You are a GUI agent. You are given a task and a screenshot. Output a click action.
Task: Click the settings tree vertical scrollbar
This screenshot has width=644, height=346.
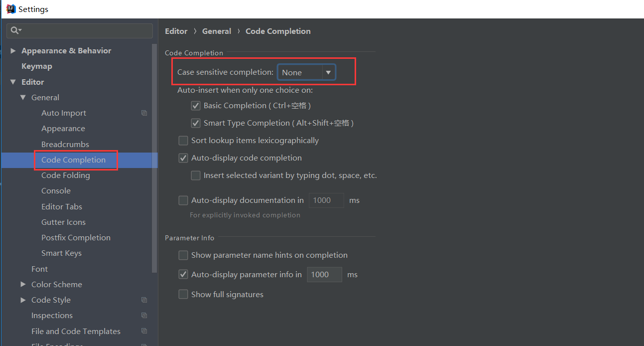[155, 159]
